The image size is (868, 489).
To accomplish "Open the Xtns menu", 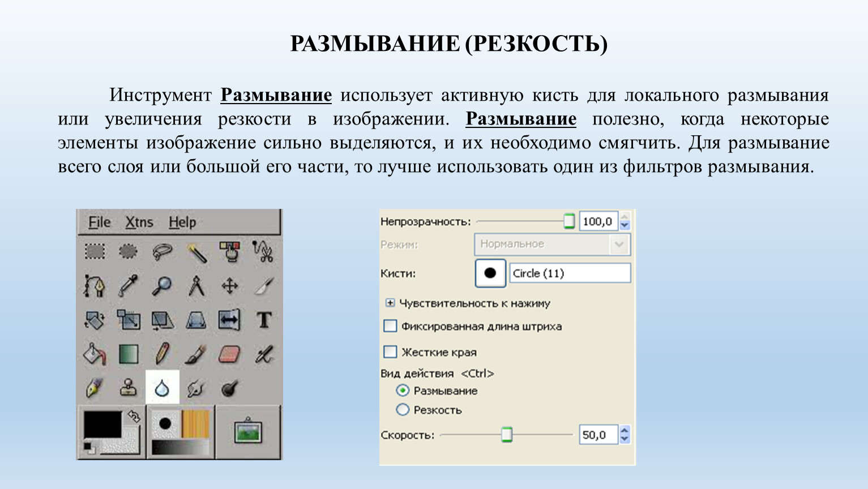I will click(x=139, y=222).
